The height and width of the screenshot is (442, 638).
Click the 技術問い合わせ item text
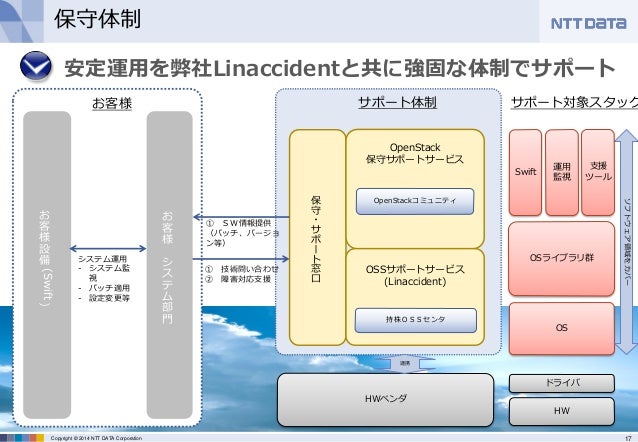242,269
